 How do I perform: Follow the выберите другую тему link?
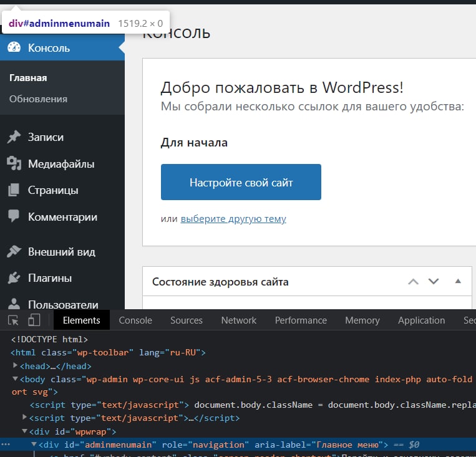tap(233, 219)
